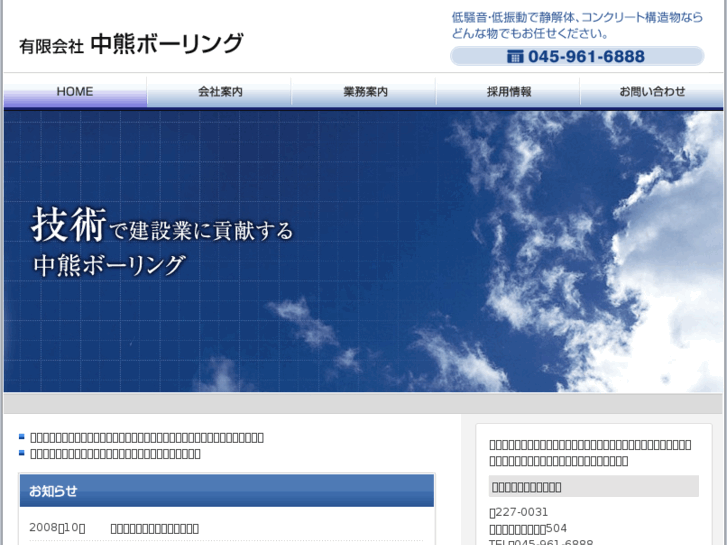Click the 技術で建設業に貢献する hero banner image
The height and width of the screenshot is (545, 727).
click(364, 251)
